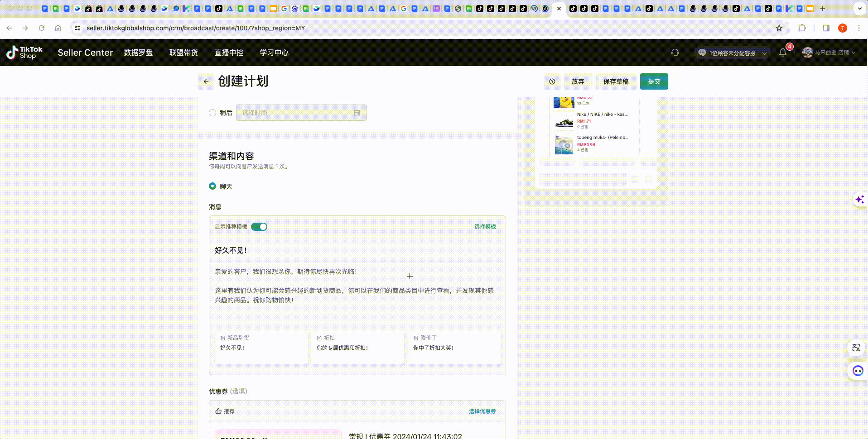Open the AI assistant sparkle icon

pos(859,200)
